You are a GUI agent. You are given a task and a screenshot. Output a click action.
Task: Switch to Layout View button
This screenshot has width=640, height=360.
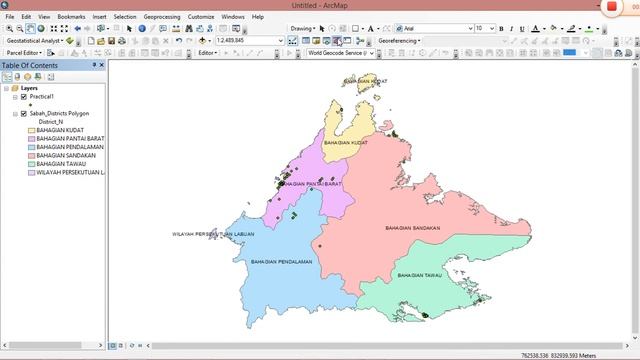(x=121, y=346)
